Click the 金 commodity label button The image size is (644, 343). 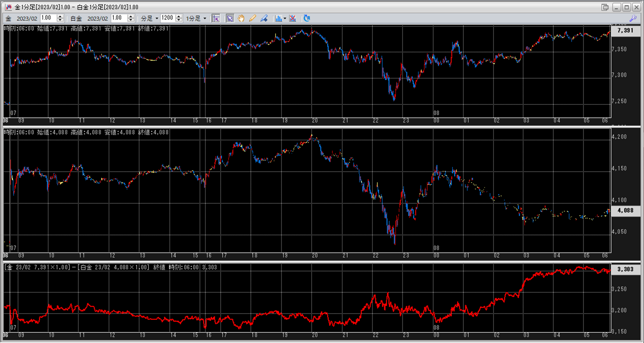click(9, 18)
